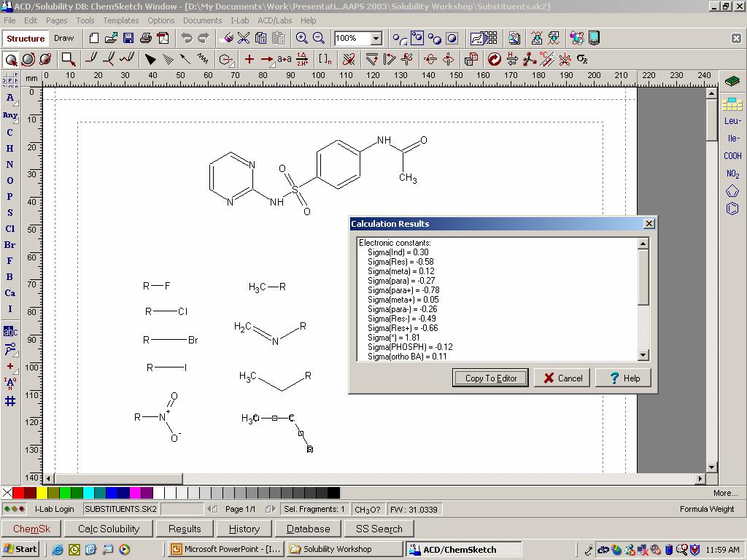747x560 pixels.
Task: Switch to Structure mode
Action: point(26,39)
